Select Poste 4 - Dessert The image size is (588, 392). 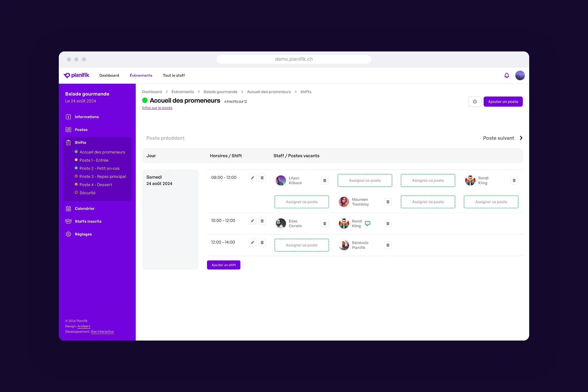96,185
